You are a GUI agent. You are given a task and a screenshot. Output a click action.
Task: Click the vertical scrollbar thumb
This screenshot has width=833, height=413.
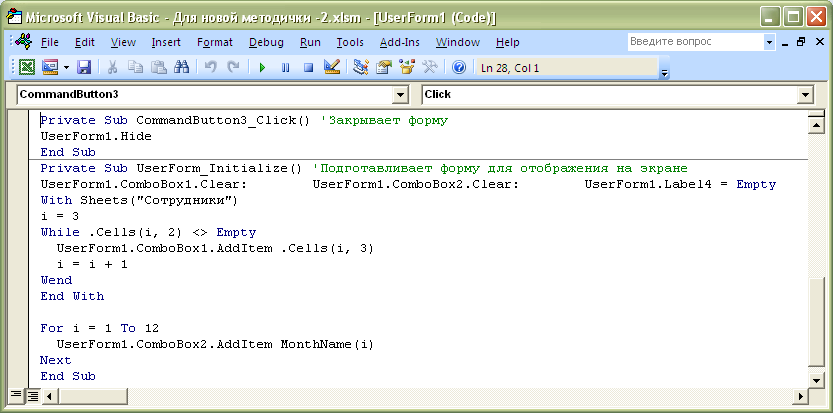(815, 322)
